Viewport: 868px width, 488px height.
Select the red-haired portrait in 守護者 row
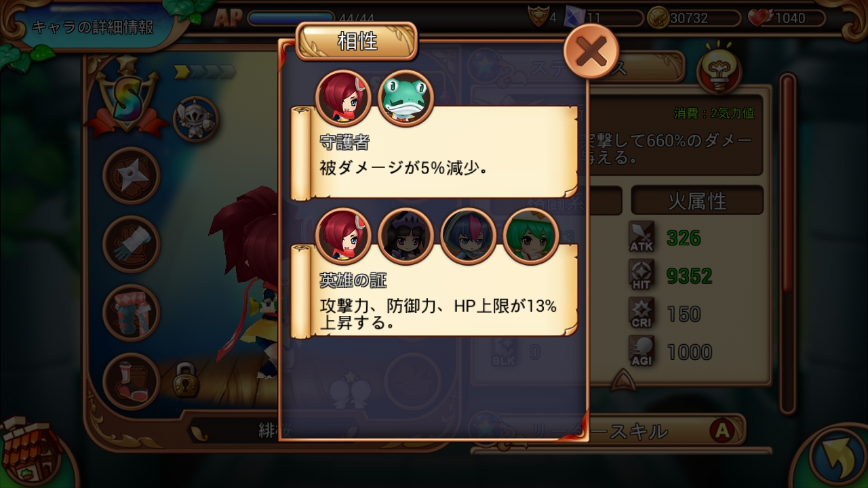343,98
